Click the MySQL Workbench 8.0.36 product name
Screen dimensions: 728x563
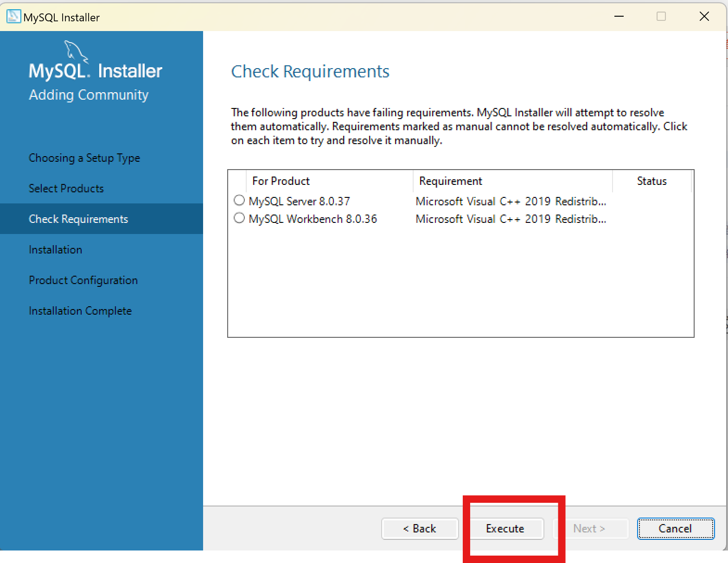tap(313, 219)
